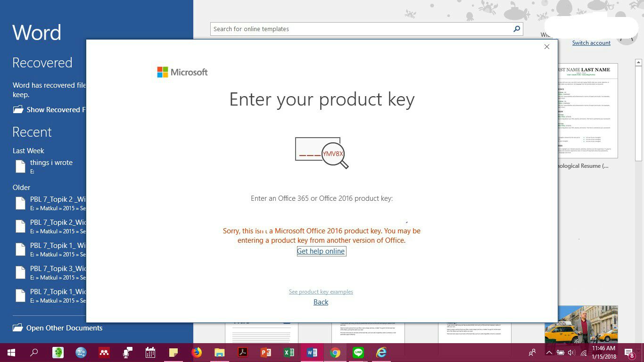Close the product key dialog
This screenshot has width=644, height=362.
click(x=547, y=47)
